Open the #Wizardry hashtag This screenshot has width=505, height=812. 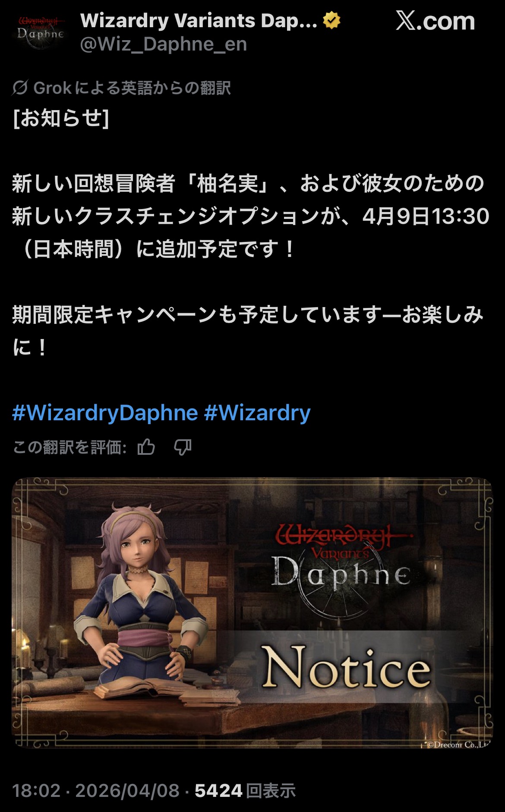pyautogui.click(x=257, y=413)
